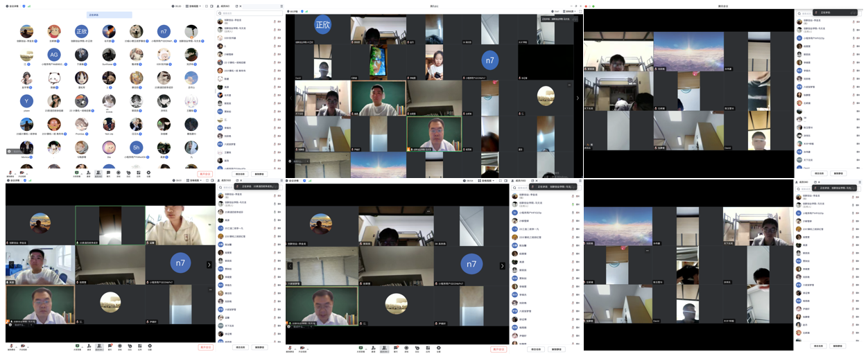
Task: Open Chat icon in bottom-left window toolbar
Action: 110,346
